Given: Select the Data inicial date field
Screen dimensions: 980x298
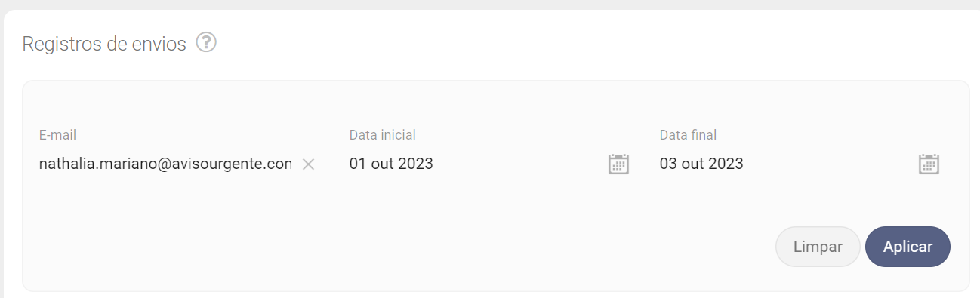Looking at the screenshot, I should tap(491, 164).
